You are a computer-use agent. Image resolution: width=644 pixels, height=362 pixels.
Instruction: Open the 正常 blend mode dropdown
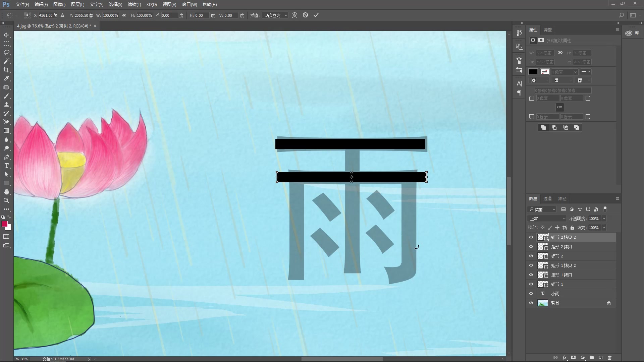(547, 219)
